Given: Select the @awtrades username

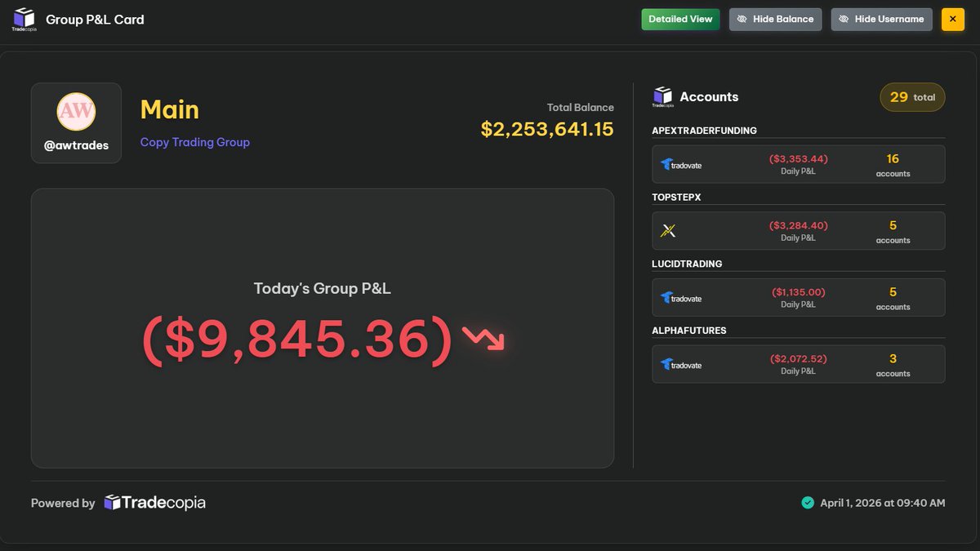Looking at the screenshot, I should [x=76, y=146].
